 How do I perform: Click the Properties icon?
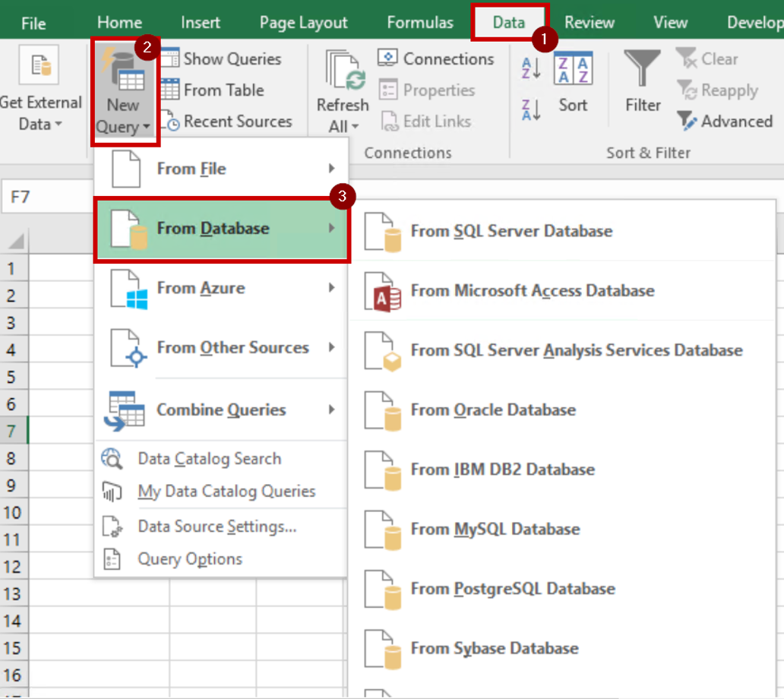[388, 90]
